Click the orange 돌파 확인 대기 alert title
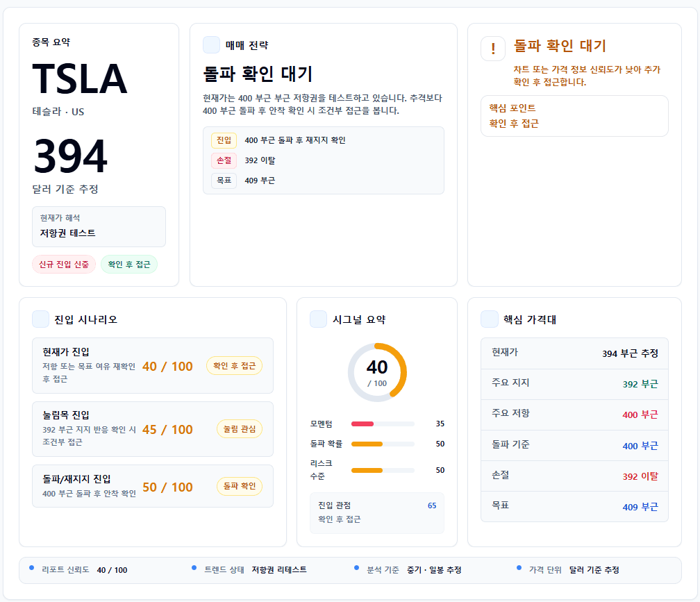Viewport: 700px width, 602px height. pos(560,46)
